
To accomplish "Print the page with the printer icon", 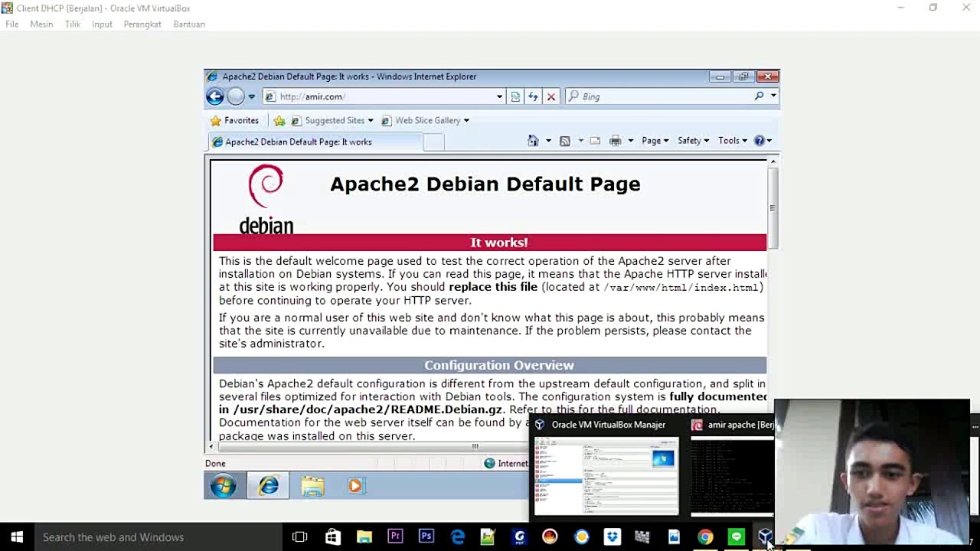I will coord(615,141).
